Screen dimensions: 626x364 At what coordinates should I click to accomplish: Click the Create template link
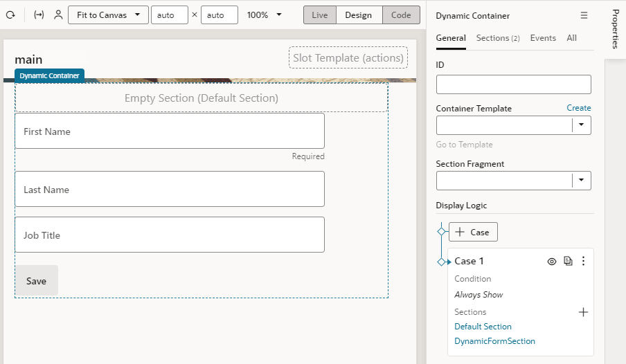[578, 108]
